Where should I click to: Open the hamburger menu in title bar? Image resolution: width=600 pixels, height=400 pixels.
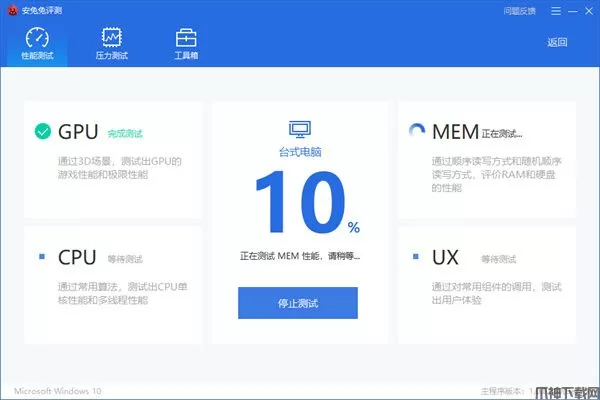(x=556, y=11)
